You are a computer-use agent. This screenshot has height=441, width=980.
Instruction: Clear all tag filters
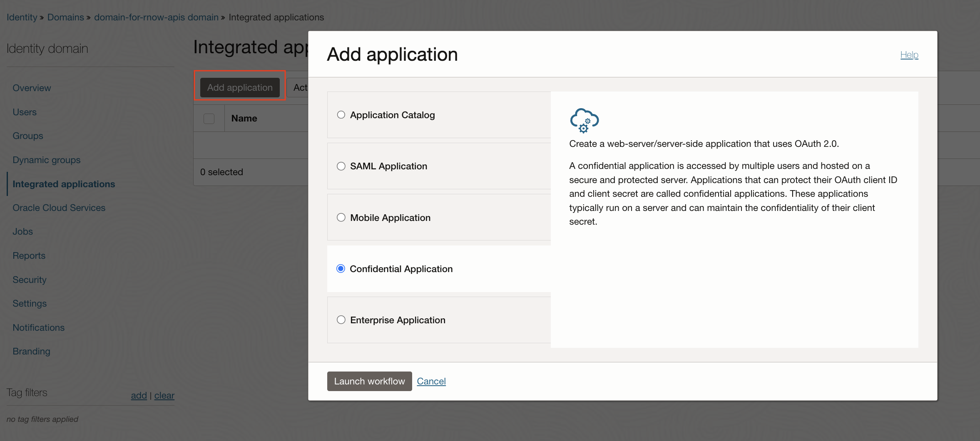[x=164, y=395]
